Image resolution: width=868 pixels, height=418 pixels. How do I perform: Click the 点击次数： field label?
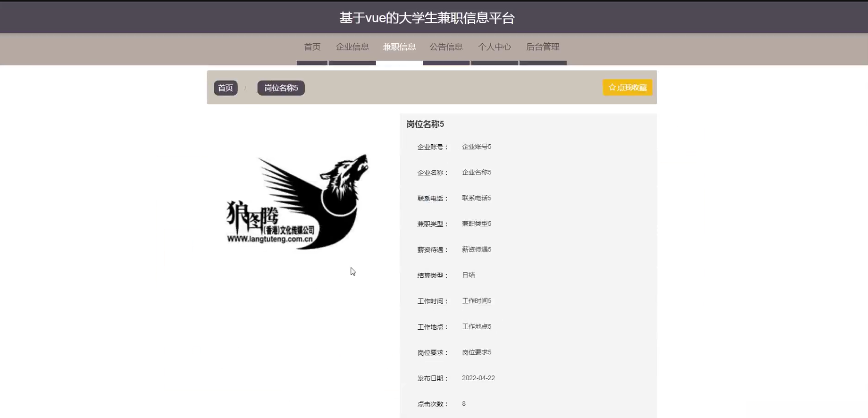[433, 404]
